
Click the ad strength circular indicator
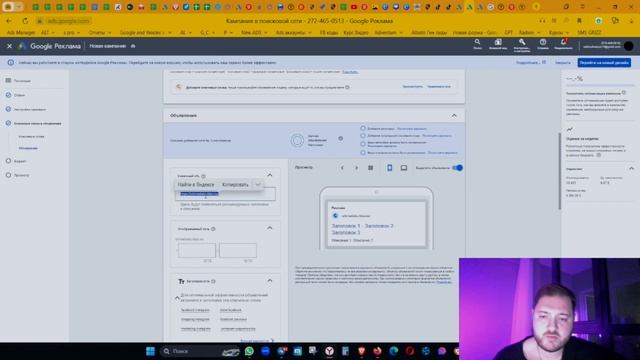click(297, 140)
